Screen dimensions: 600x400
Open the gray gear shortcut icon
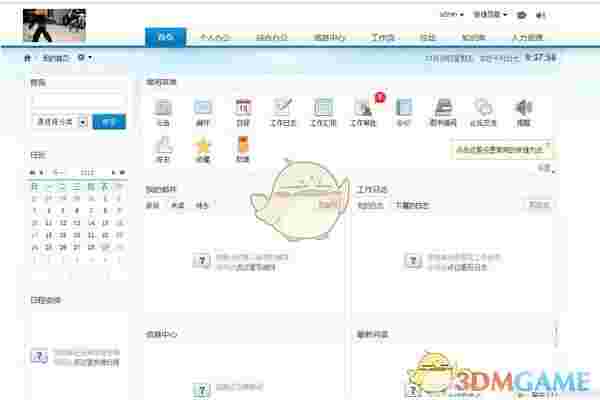pos(483,108)
